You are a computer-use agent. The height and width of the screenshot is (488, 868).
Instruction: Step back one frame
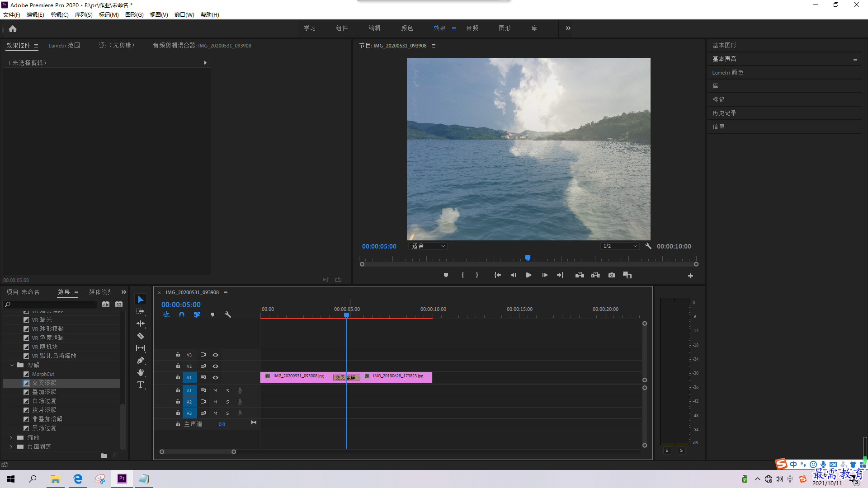click(x=513, y=275)
